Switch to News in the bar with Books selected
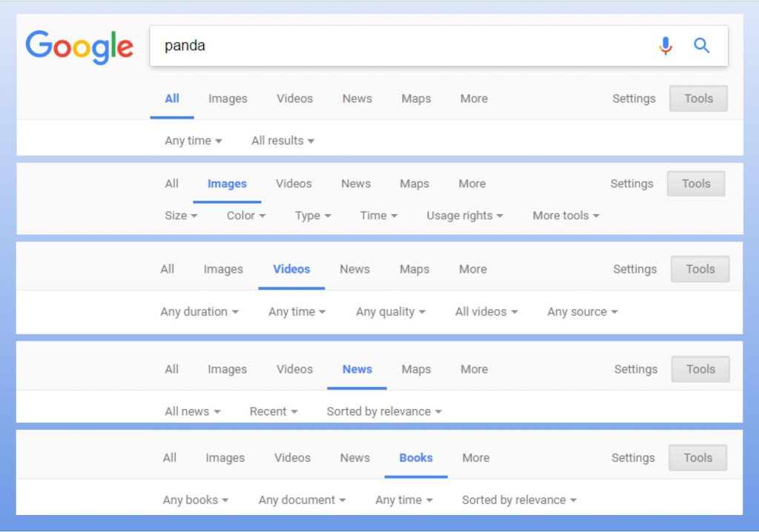Viewport: 759px width, 532px height. (x=355, y=458)
